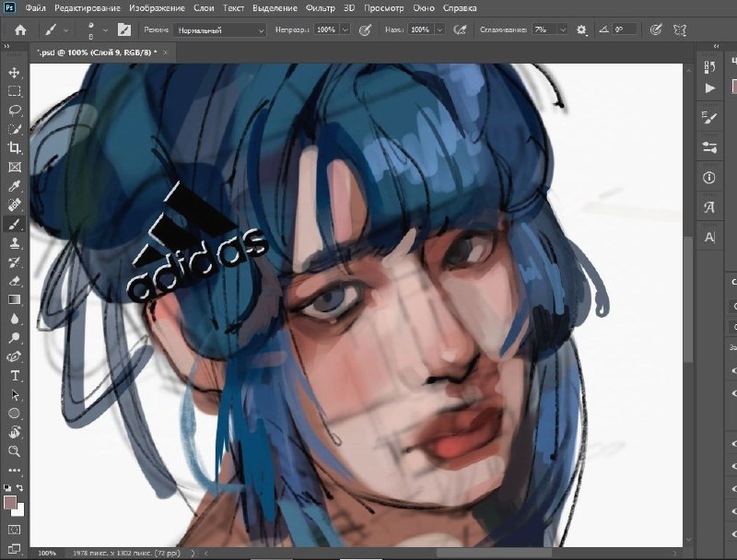This screenshot has height=560, width=737.
Task: Open the Выделение menu
Action: point(275,8)
